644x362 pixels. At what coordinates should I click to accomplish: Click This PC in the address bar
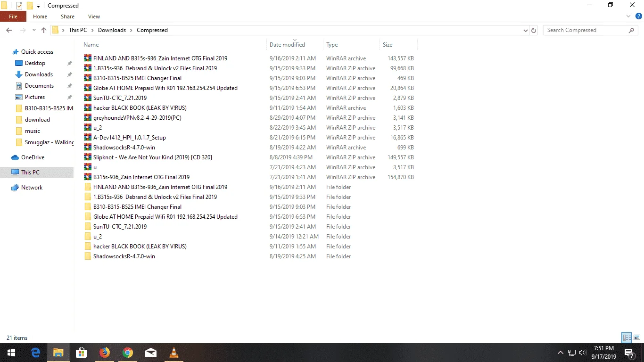point(78,30)
